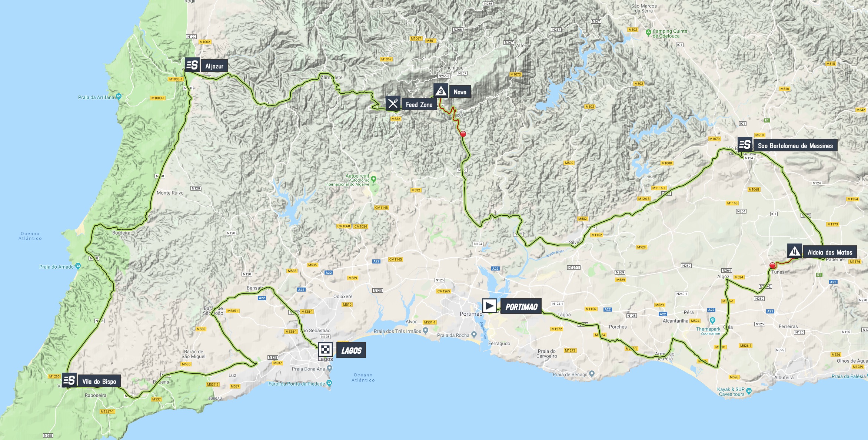Click the PORTIMAO start label
The height and width of the screenshot is (440, 868).
[x=521, y=306]
